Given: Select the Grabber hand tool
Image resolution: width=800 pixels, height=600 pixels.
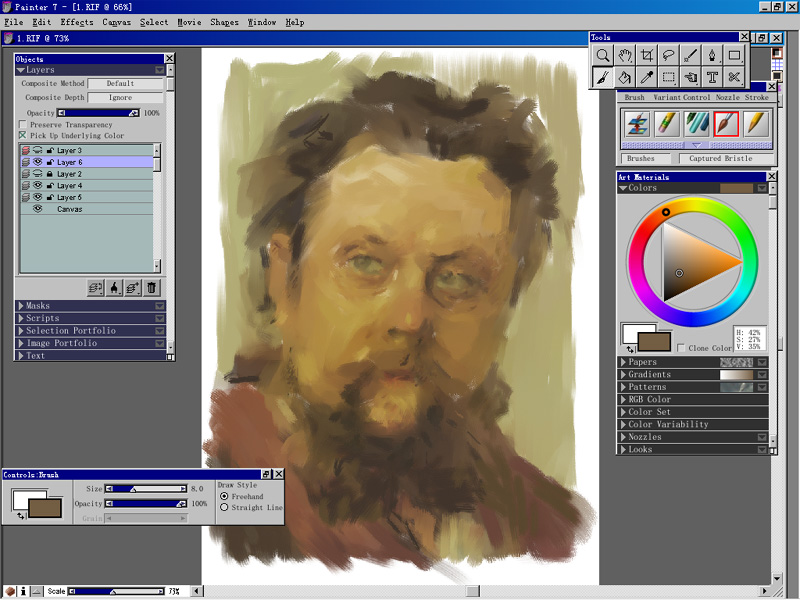Looking at the screenshot, I should [624, 55].
